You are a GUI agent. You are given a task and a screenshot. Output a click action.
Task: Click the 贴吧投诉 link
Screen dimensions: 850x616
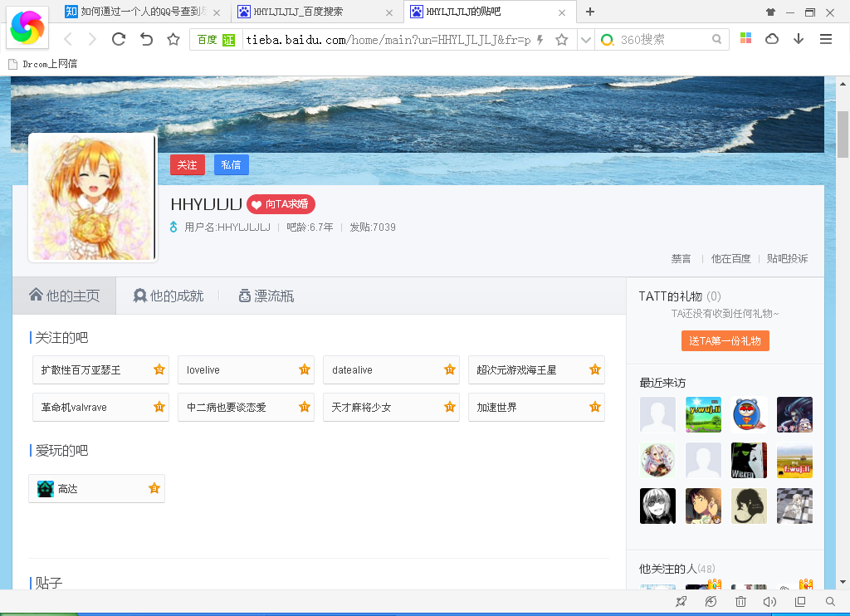787,259
